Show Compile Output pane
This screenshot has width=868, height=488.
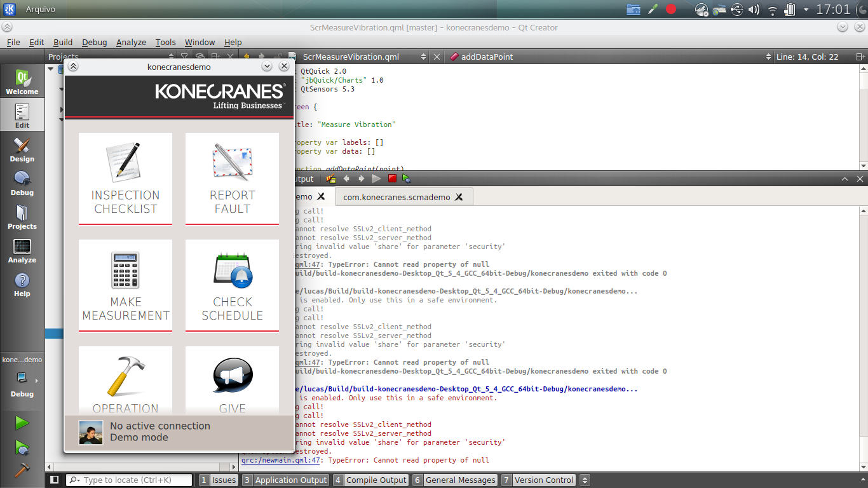(x=370, y=480)
